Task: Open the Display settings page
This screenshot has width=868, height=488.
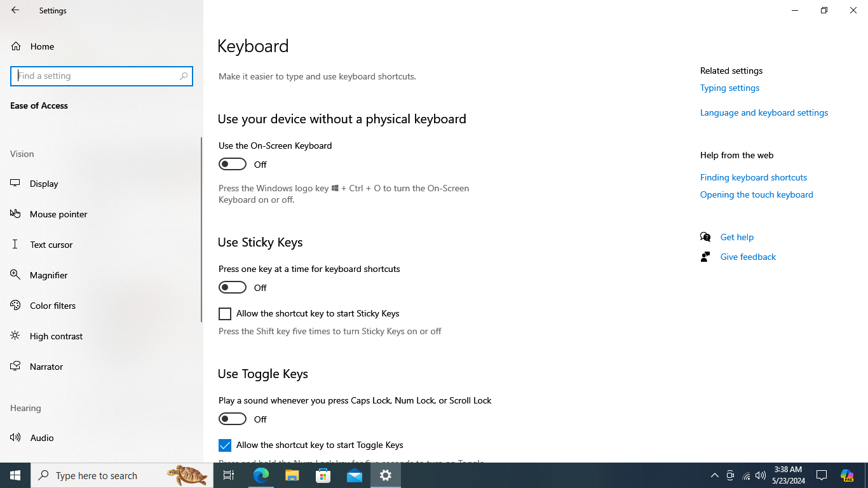Action: pyautogui.click(x=100, y=184)
